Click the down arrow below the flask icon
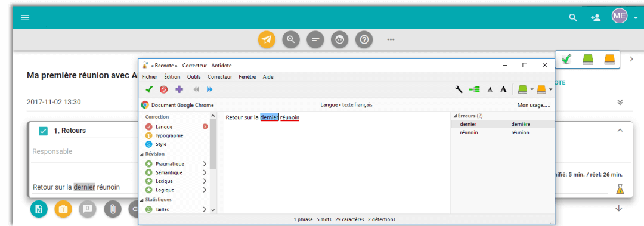Image resolution: width=644 pixels, height=226 pixels. (619, 208)
